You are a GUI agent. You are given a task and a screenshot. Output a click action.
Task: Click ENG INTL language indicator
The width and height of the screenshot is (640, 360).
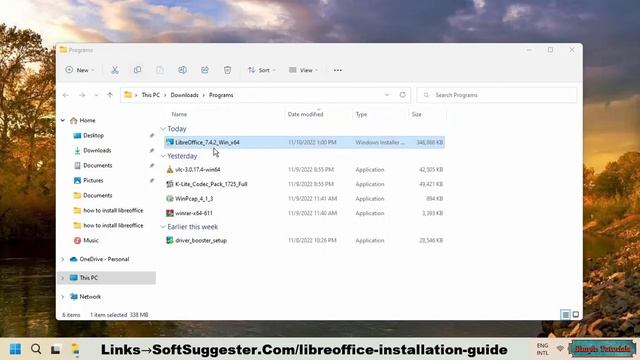[x=542, y=349]
